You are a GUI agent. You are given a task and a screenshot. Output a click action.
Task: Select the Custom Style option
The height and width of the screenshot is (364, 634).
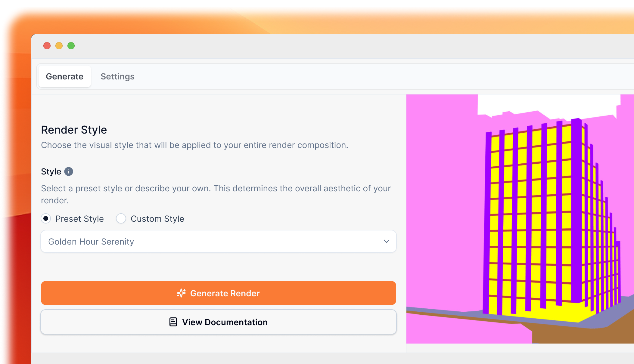coord(121,219)
